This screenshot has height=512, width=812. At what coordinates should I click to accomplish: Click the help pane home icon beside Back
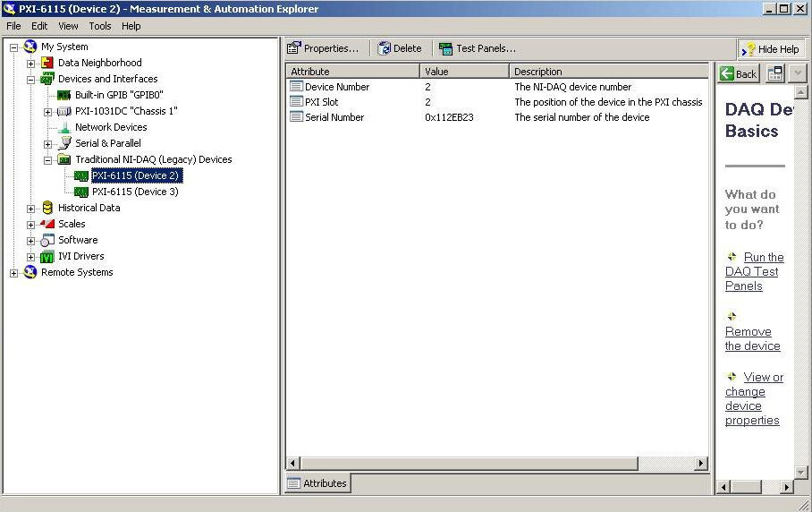coord(775,73)
